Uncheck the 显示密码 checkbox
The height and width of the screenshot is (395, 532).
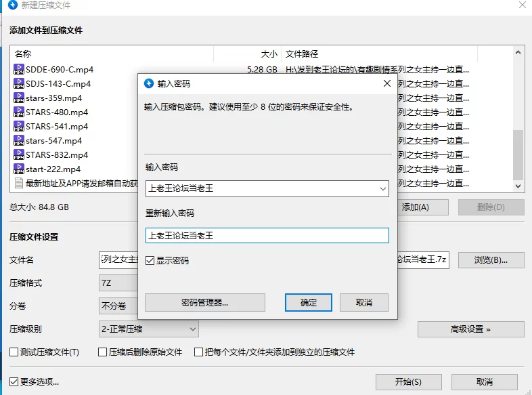(150, 260)
